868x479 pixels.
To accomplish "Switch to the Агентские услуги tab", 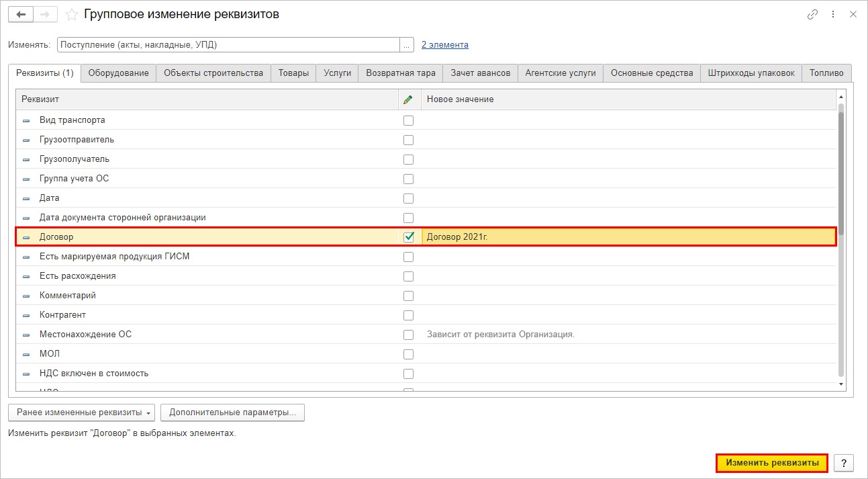I will 561,73.
